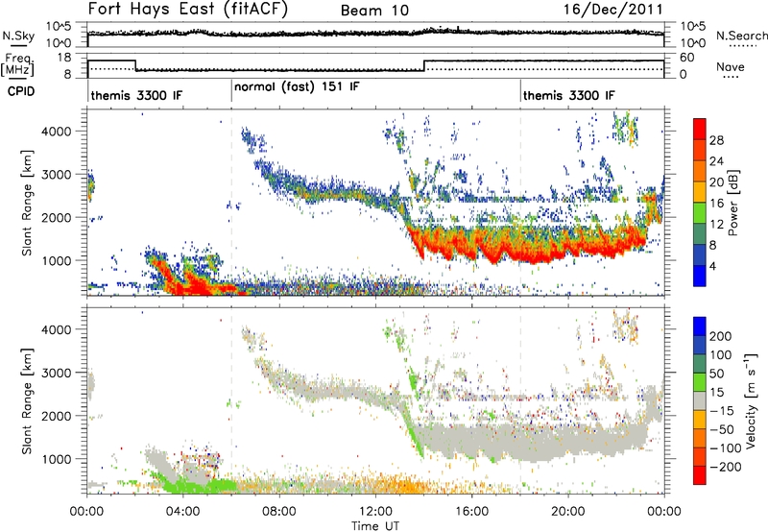Click the 4 tick on Power colorbar
The width and height of the screenshot is (768, 532).
pos(712,267)
